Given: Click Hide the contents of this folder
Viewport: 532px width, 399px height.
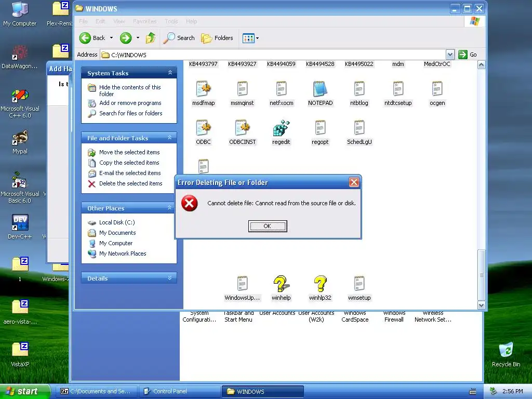Looking at the screenshot, I should tap(130, 90).
